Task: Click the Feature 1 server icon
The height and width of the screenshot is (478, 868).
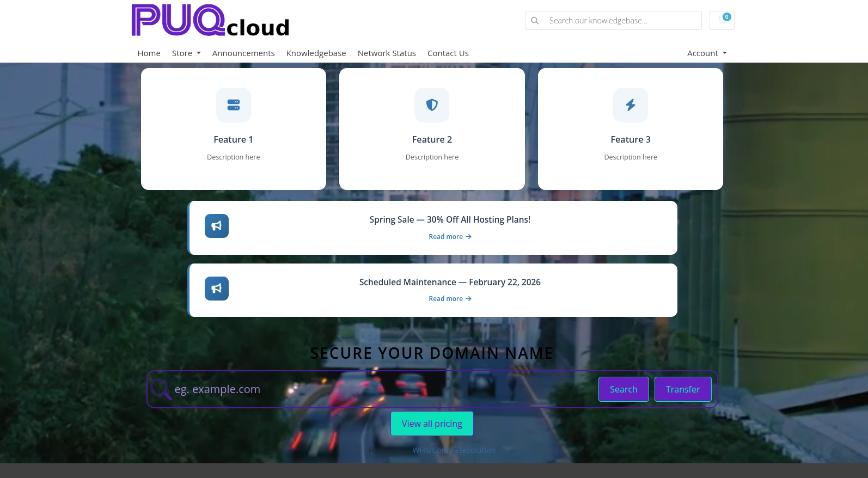Action: (234, 105)
